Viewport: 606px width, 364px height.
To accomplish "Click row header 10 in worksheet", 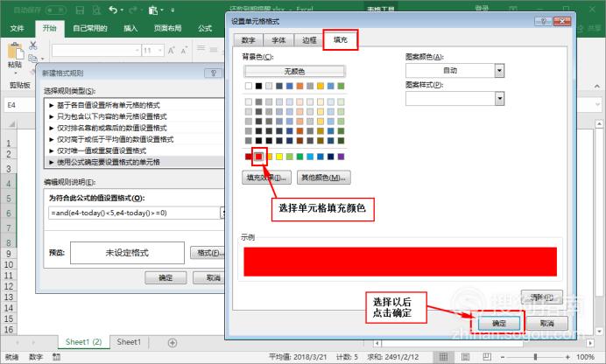I will (9, 265).
